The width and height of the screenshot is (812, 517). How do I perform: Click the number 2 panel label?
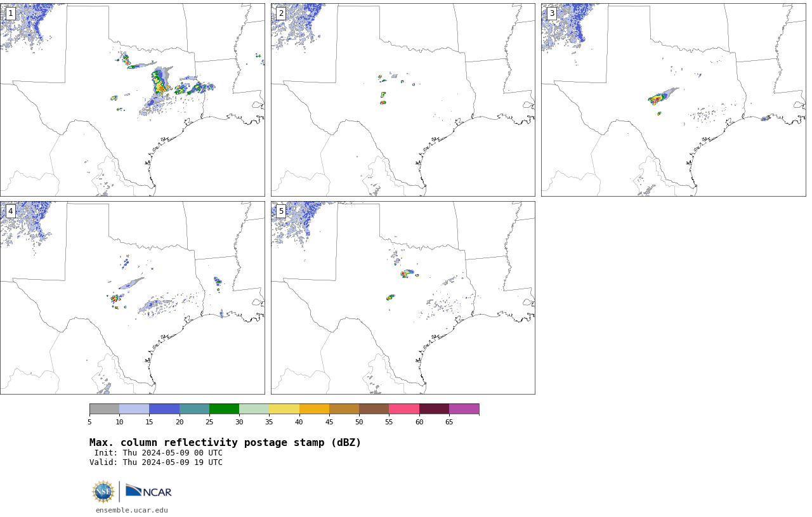pyautogui.click(x=281, y=13)
